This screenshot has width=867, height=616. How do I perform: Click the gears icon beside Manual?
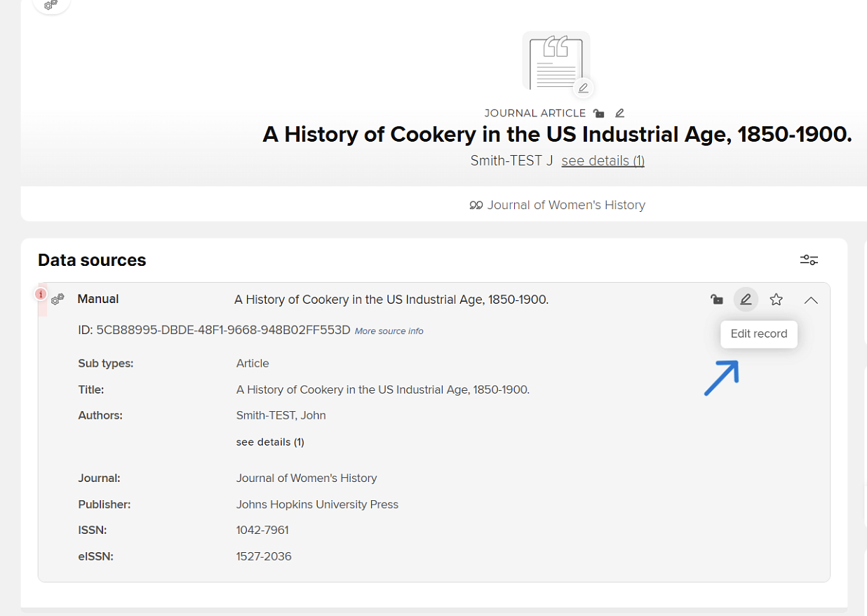58,300
